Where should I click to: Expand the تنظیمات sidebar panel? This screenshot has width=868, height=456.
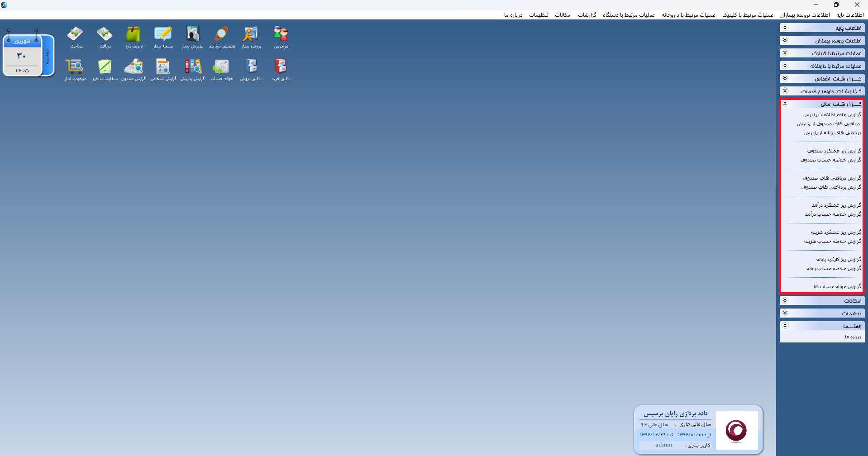tap(822, 313)
